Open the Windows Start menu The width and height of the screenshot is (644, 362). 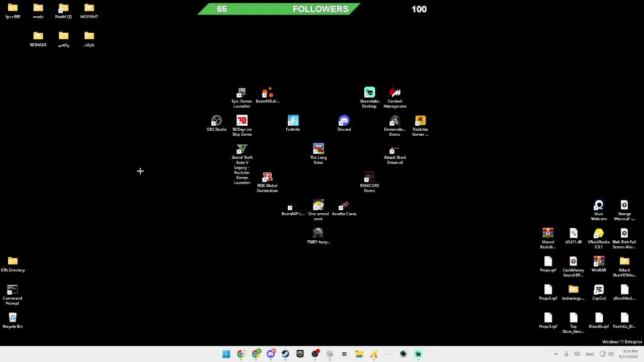pos(226,354)
